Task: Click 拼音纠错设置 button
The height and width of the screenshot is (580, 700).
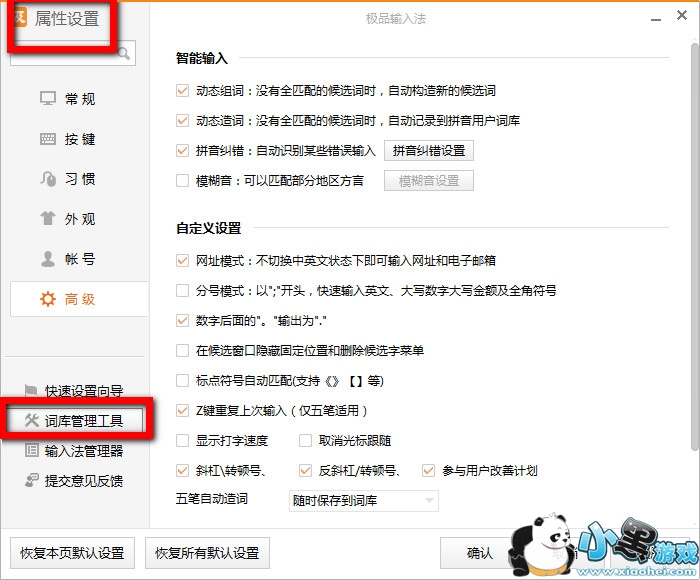Action: click(x=429, y=150)
